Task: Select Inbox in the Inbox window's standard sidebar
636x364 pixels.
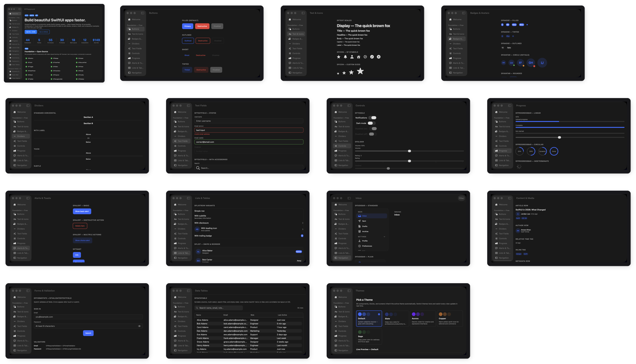Action: point(371,216)
